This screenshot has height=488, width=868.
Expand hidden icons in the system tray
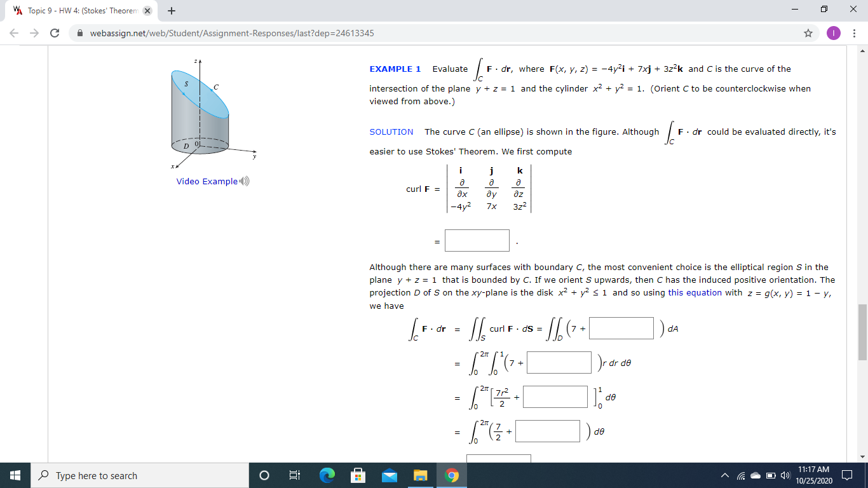[x=724, y=475]
